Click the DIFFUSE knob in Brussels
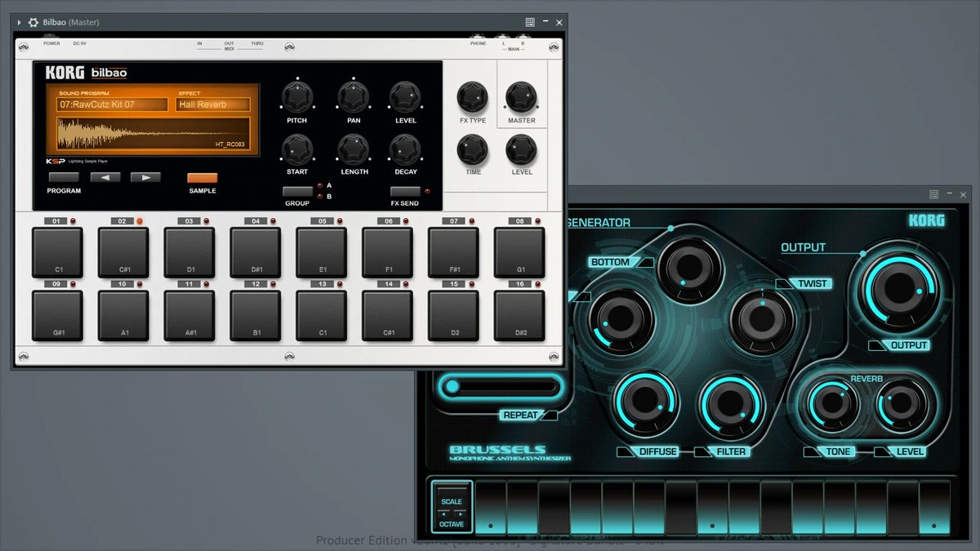Screen dimensions: 980x551 (645, 402)
